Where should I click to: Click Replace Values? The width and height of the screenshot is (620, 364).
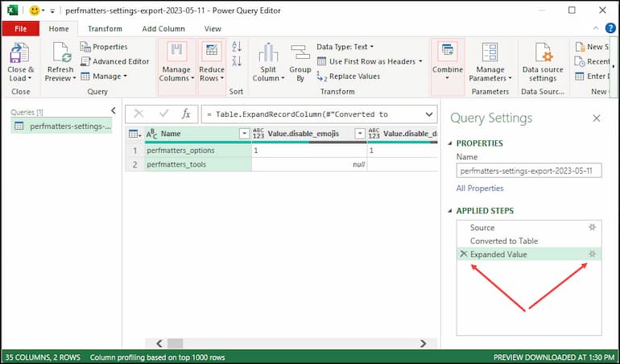tap(349, 76)
